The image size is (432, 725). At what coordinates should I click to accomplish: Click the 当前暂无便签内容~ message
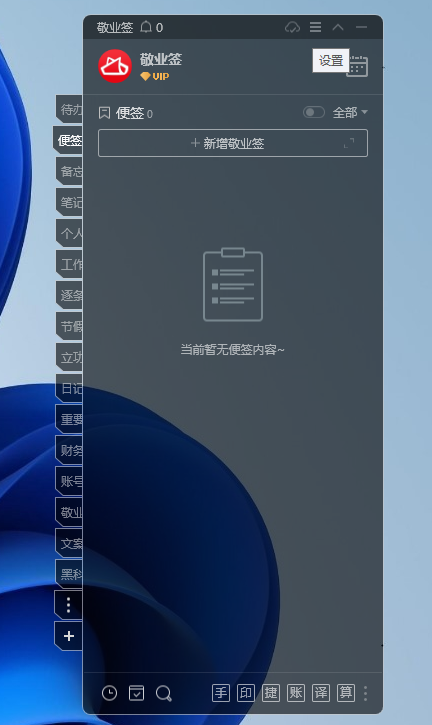[233, 350]
